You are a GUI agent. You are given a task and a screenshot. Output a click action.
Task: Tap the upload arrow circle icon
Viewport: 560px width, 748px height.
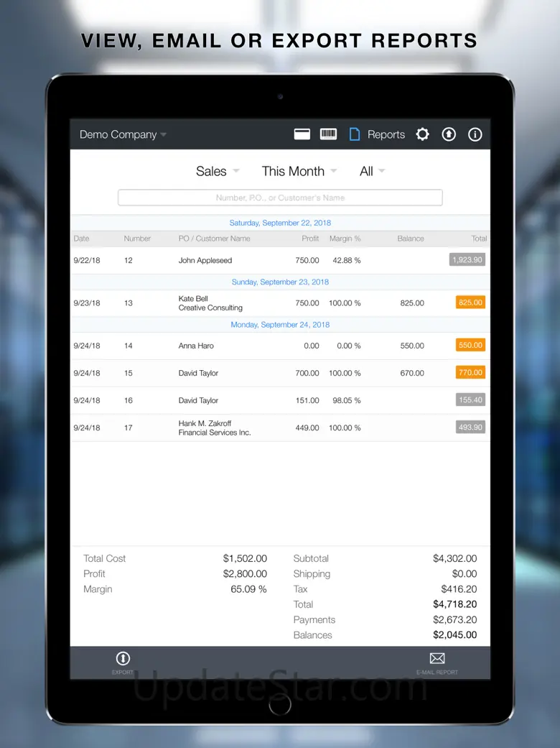(449, 134)
